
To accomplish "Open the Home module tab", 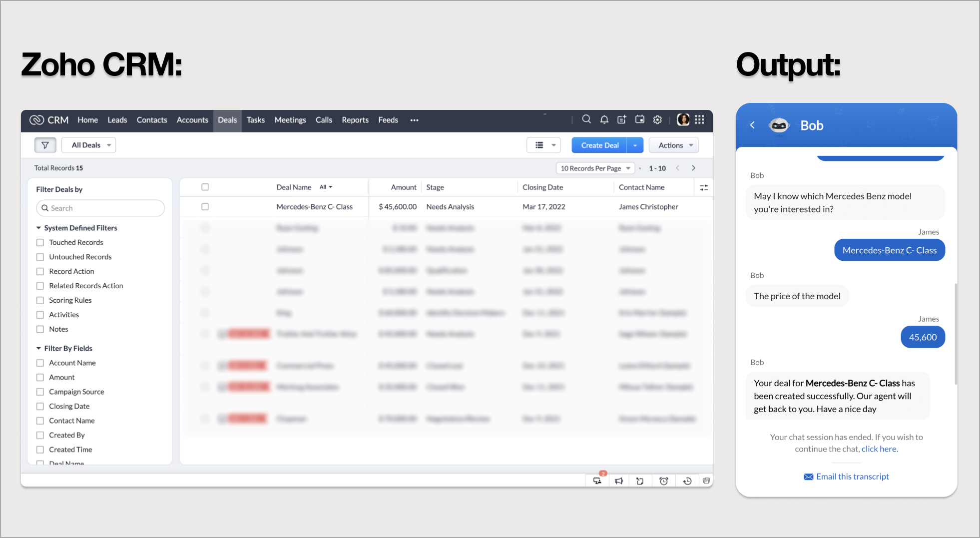I will (88, 120).
